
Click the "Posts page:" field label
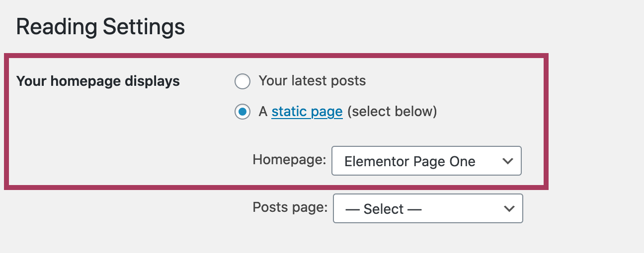tap(290, 207)
